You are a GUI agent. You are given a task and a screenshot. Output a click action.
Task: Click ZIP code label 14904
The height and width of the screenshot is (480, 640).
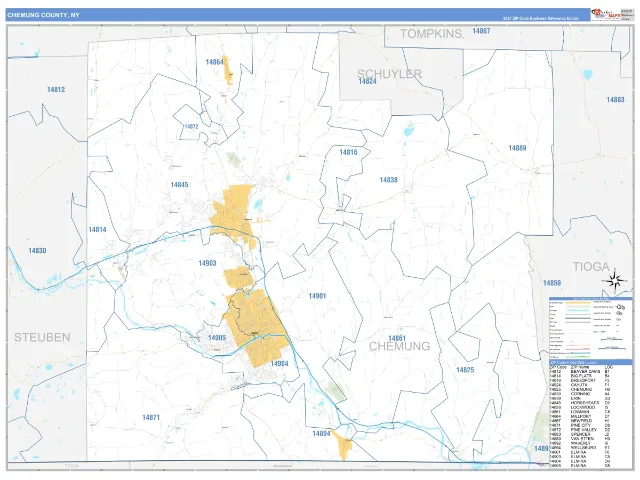click(x=279, y=364)
